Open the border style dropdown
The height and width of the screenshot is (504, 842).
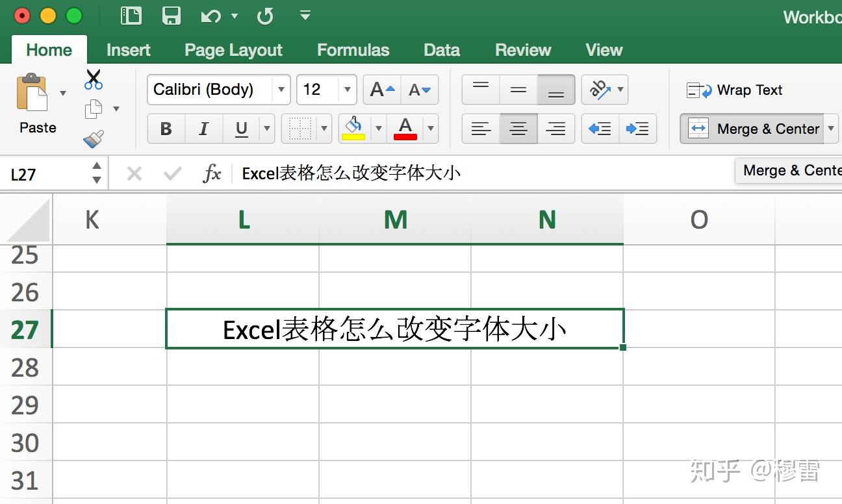(x=324, y=128)
